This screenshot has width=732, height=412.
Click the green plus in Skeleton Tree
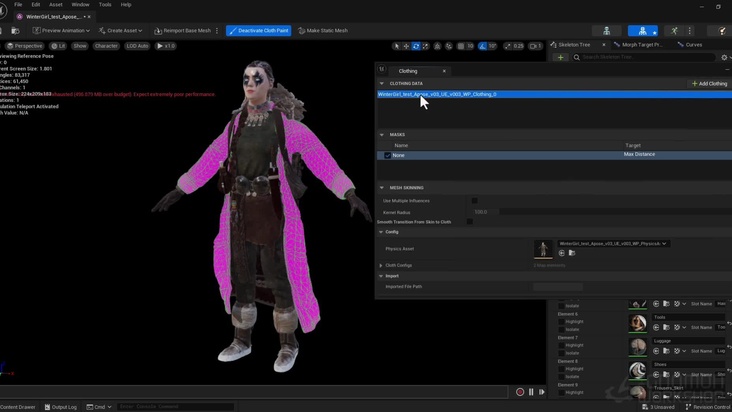click(560, 57)
